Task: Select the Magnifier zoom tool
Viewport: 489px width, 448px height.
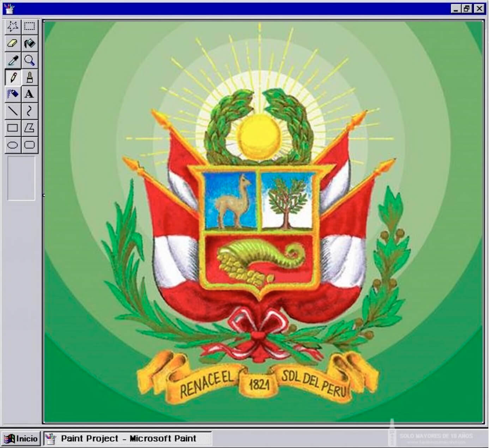Action: pos(30,60)
